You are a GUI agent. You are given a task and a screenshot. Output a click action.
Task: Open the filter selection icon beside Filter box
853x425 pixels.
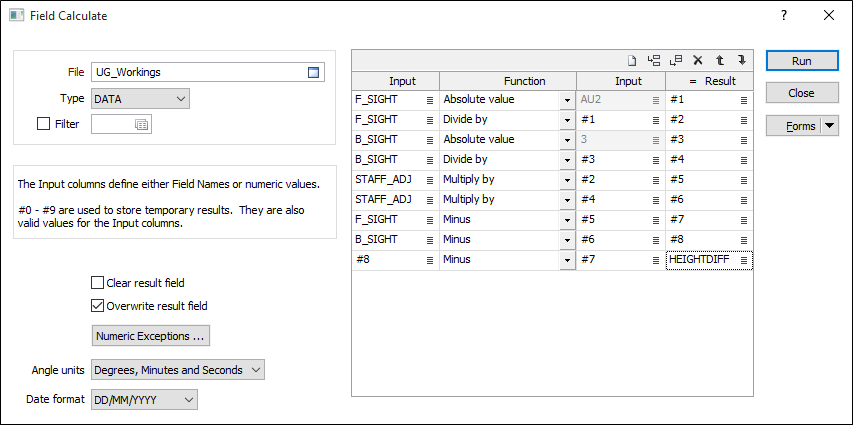[x=141, y=125]
